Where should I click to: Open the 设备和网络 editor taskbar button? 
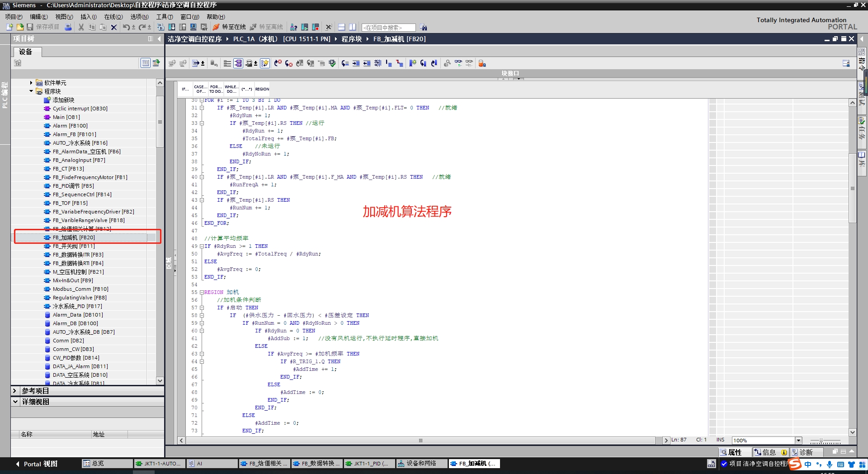click(x=421, y=464)
